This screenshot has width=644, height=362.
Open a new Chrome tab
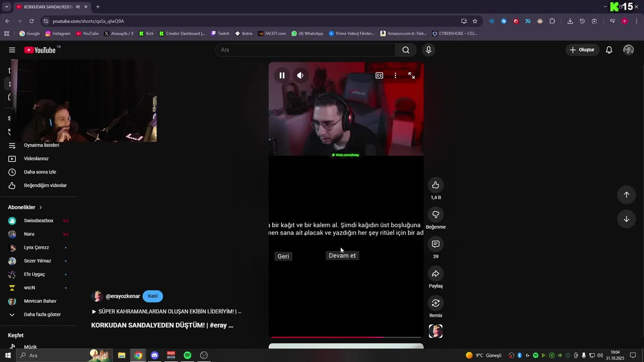(98, 7)
